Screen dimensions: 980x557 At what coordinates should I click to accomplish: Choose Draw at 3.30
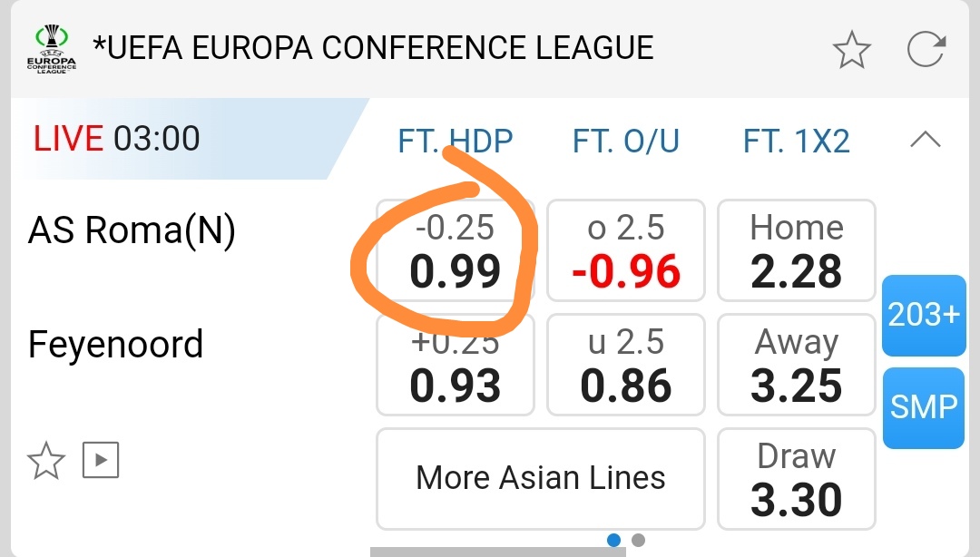pyautogui.click(x=796, y=478)
